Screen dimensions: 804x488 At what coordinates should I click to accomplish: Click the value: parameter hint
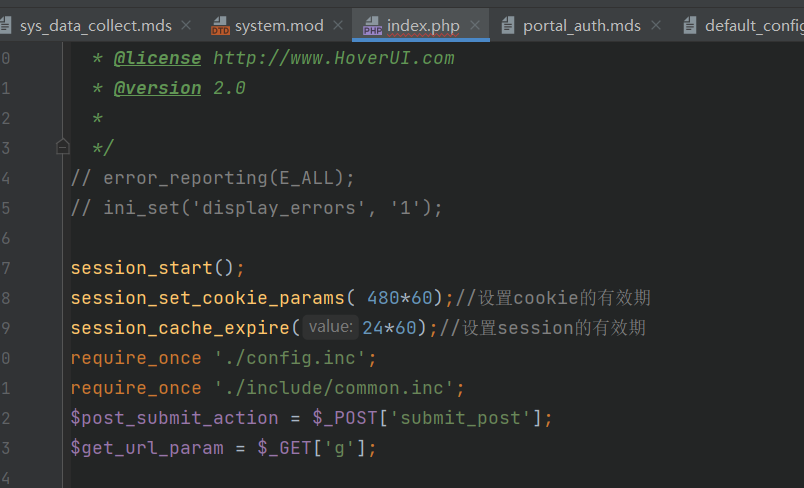[x=331, y=327]
